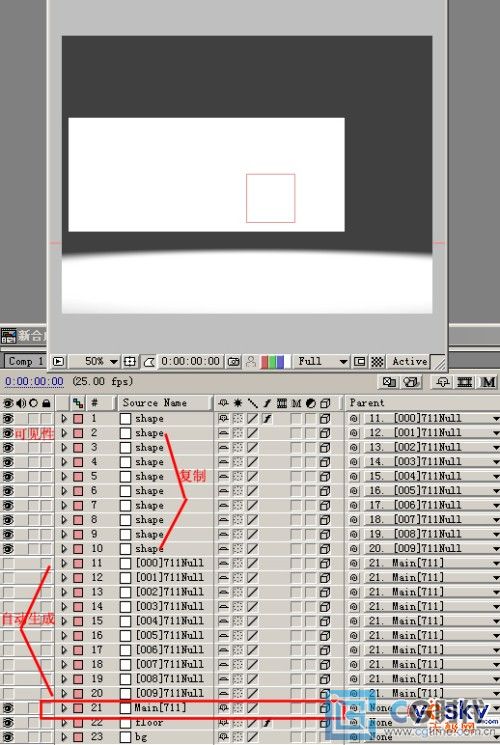500x745 pixels.
Task: Select the floor layer row 22
Action: coord(149,723)
